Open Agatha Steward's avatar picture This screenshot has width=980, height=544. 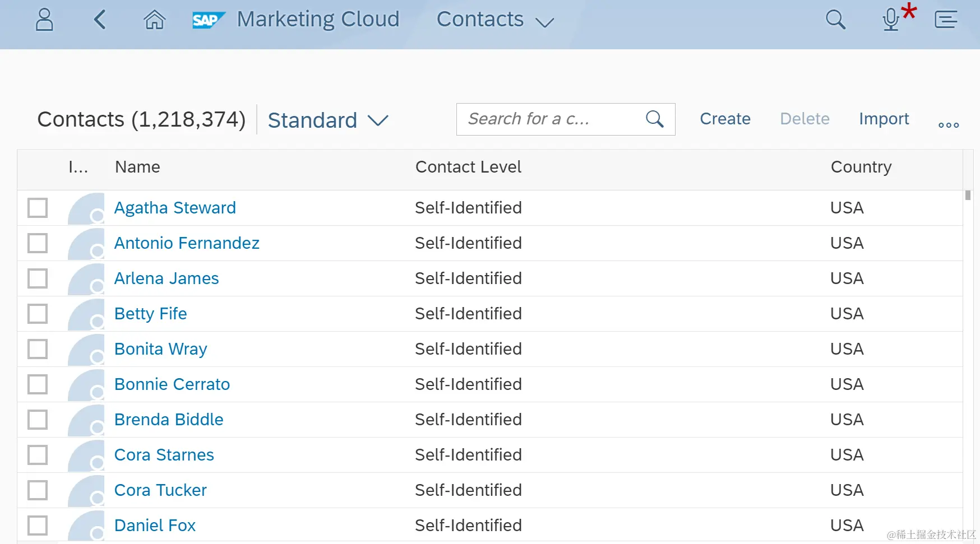click(x=86, y=208)
